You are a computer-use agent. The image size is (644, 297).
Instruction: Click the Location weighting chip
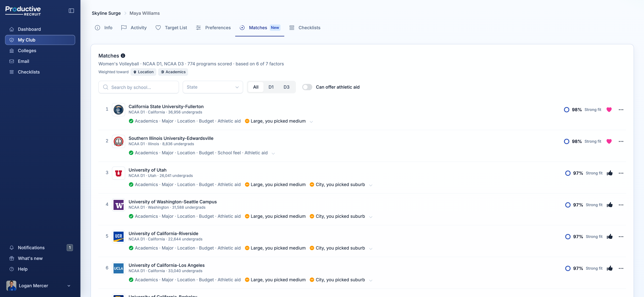click(144, 72)
